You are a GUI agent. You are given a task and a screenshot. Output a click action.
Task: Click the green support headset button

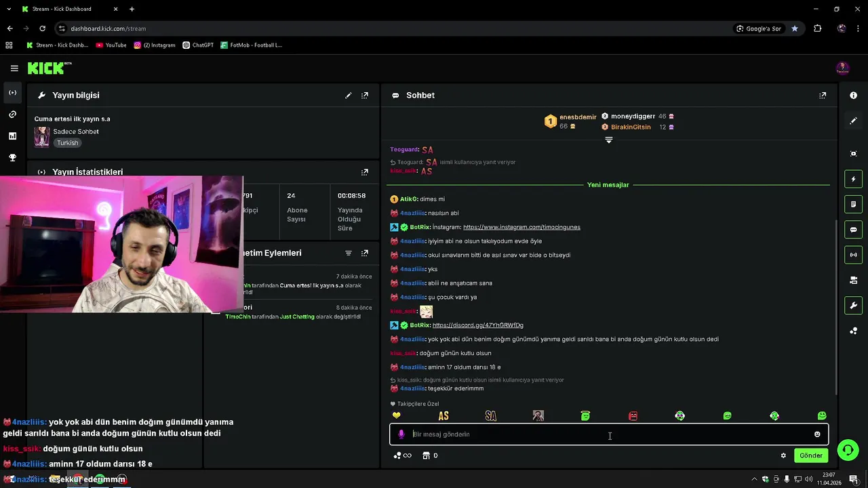[x=847, y=450]
